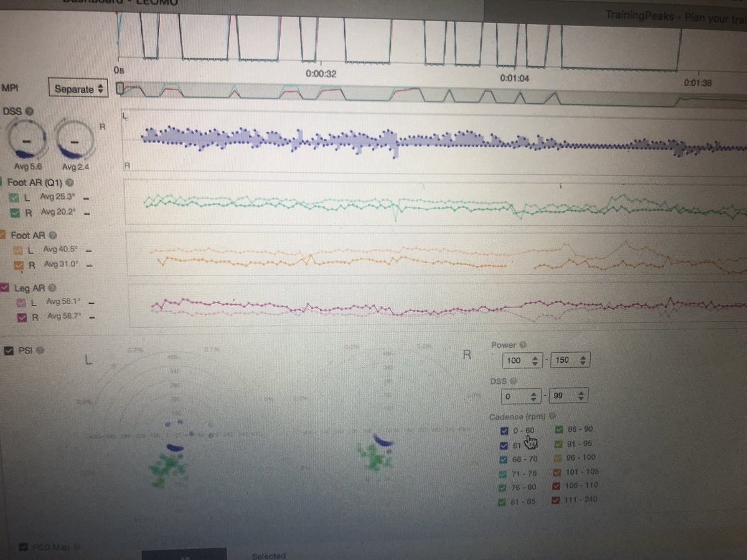Open the MPI Separate dropdown
Screen dimensions: 747x560
(78, 89)
